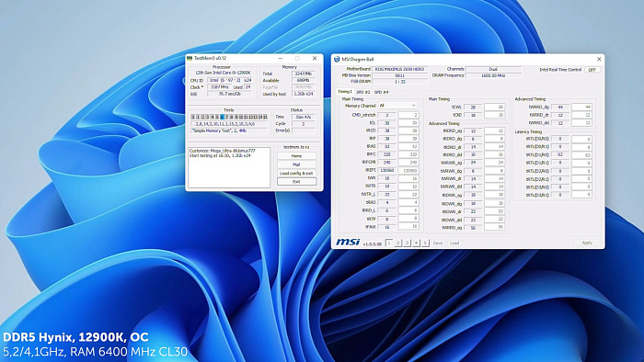Open the Memory Channel dropdown

pyautogui.click(x=397, y=106)
